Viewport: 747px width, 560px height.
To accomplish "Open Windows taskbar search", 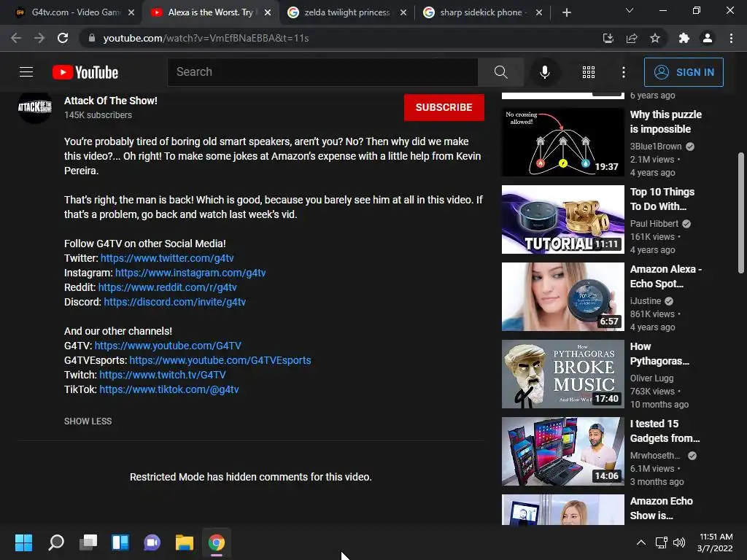I will coord(56,542).
